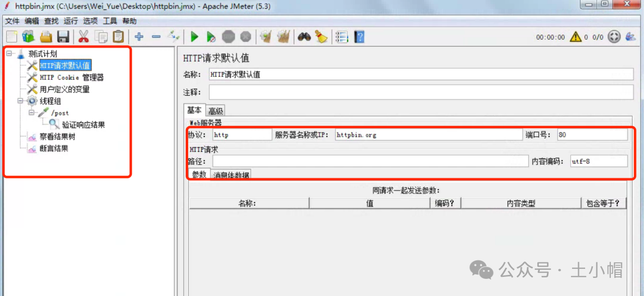Collapse all nodes with the minus icon
The image size is (644, 296).
point(156,37)
